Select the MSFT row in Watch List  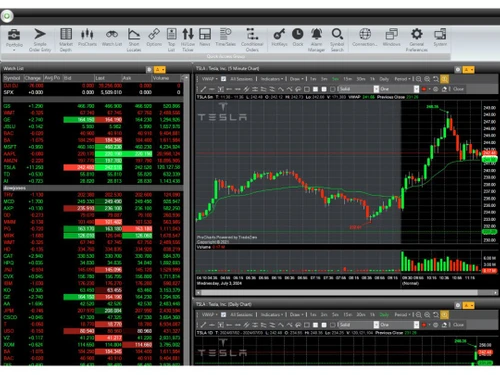[x=92, y=147]
